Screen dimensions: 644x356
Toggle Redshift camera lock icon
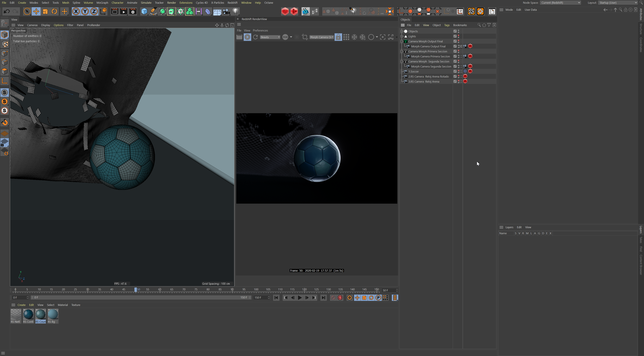click(x=338, y=37)
